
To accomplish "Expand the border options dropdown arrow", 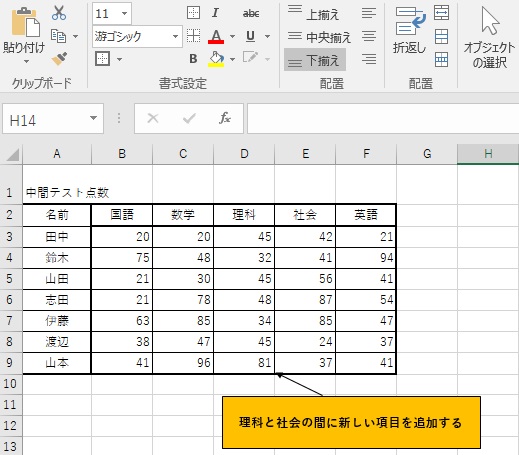I will pyautogui.click(x=120, y=59).
